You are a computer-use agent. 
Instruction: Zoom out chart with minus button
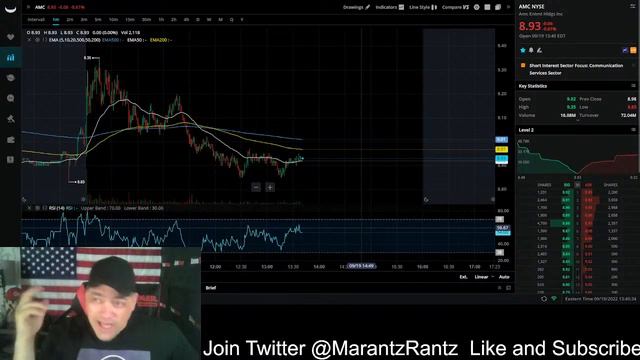[256, 187]
